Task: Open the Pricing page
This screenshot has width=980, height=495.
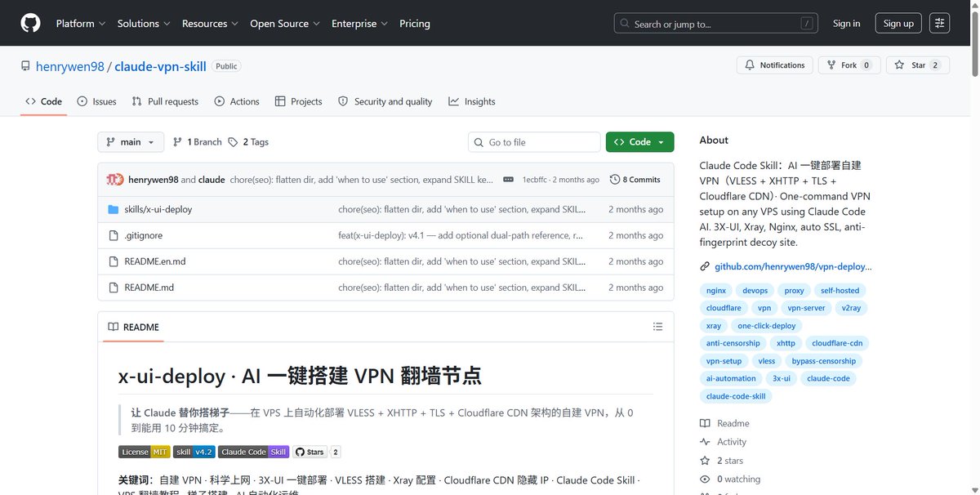Action: (x=415, y=24)
